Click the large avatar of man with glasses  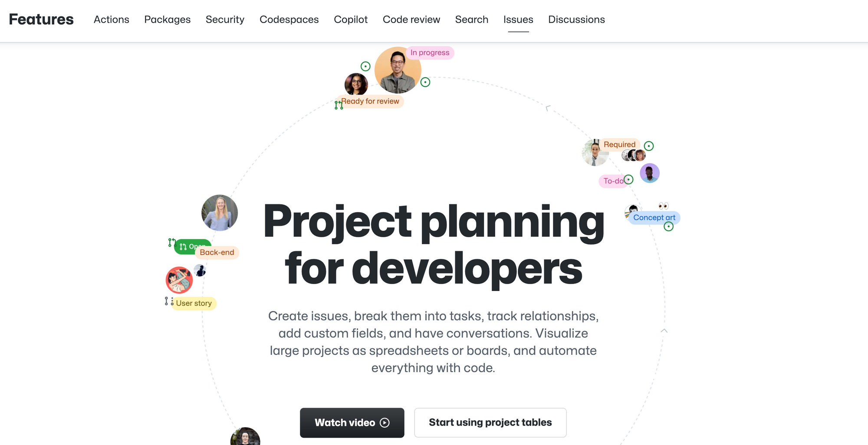pos(398,70)
